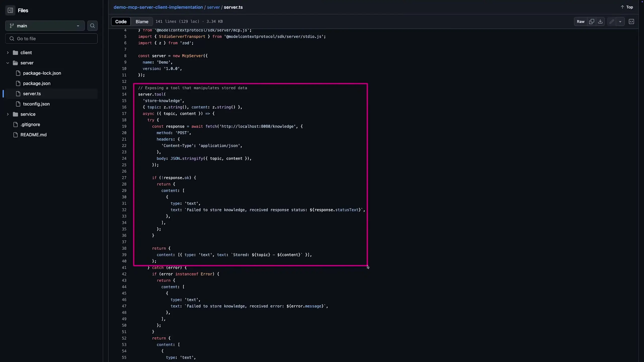Viewport: 644px width, 362px height.
Task: Click the open-folder icon beside server
Action: coord(15,63)
